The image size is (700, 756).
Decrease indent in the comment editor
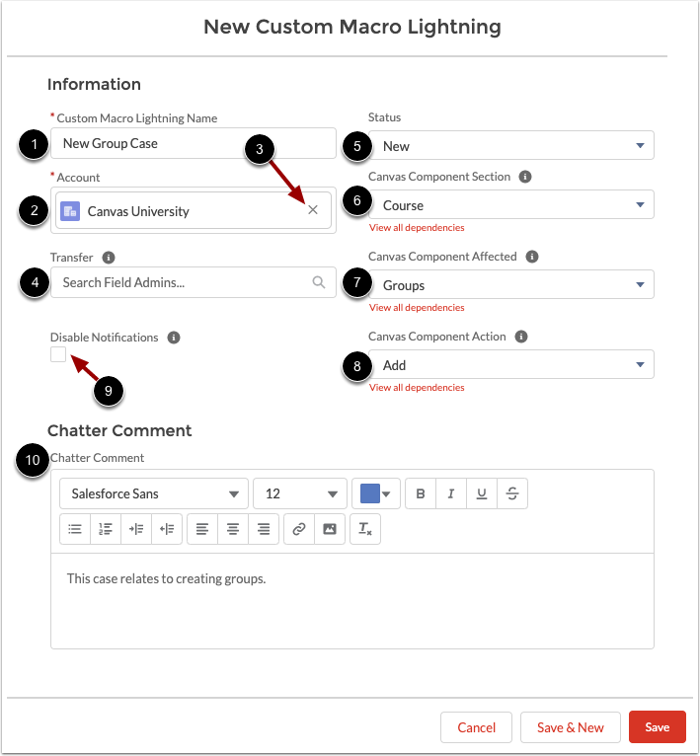167,529
